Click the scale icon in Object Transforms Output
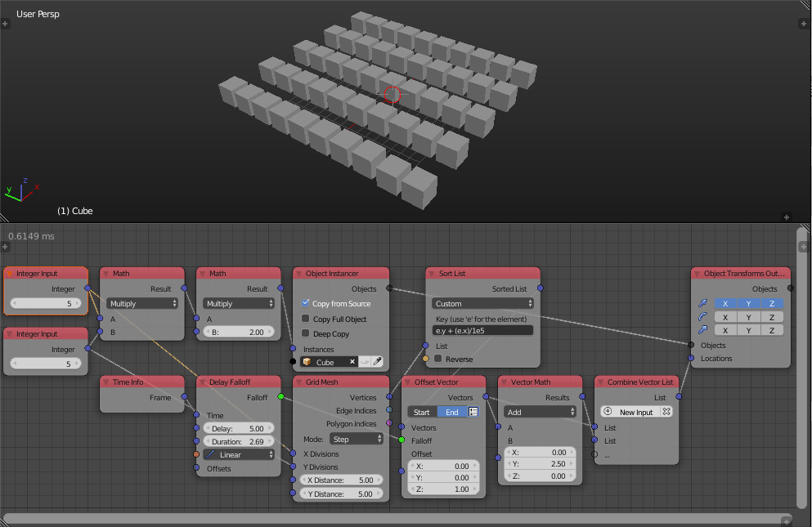The image size is (812, 527). (x=702, y=330)
